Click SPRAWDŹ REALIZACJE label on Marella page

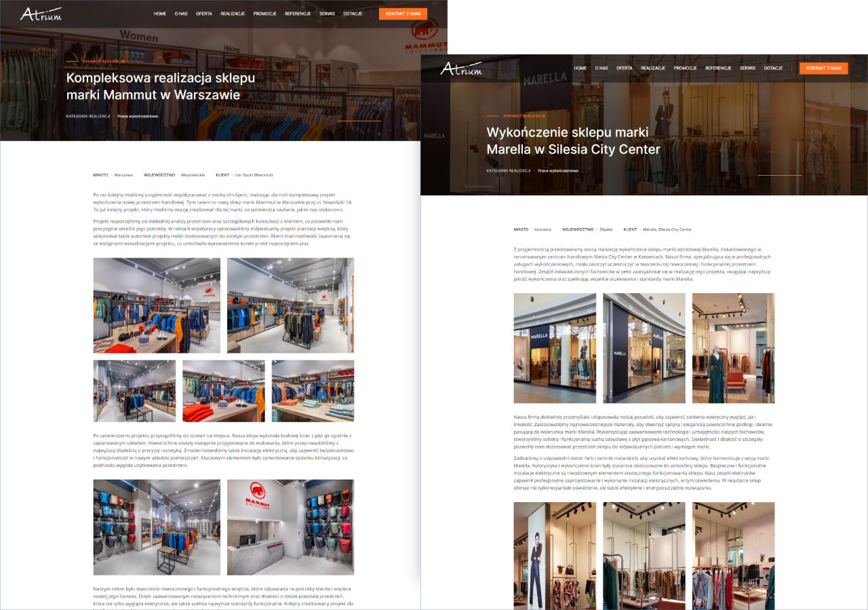coord(524,116)
